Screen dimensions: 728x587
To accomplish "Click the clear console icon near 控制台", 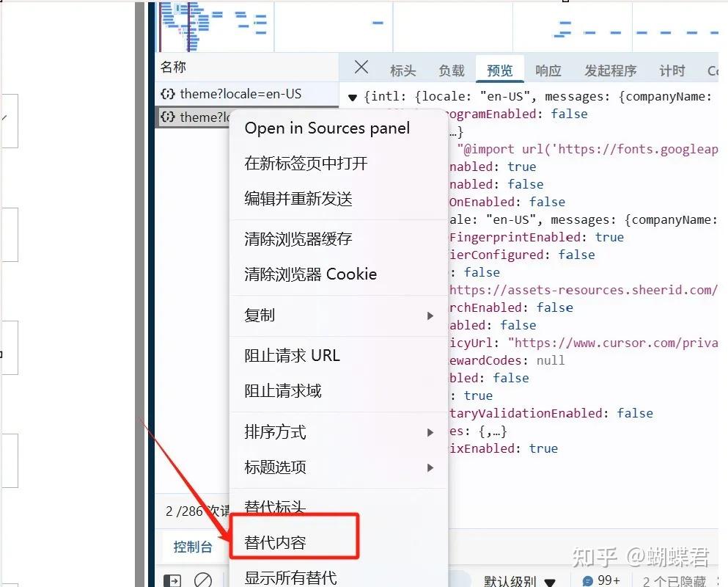I will (x=203, y=580).
